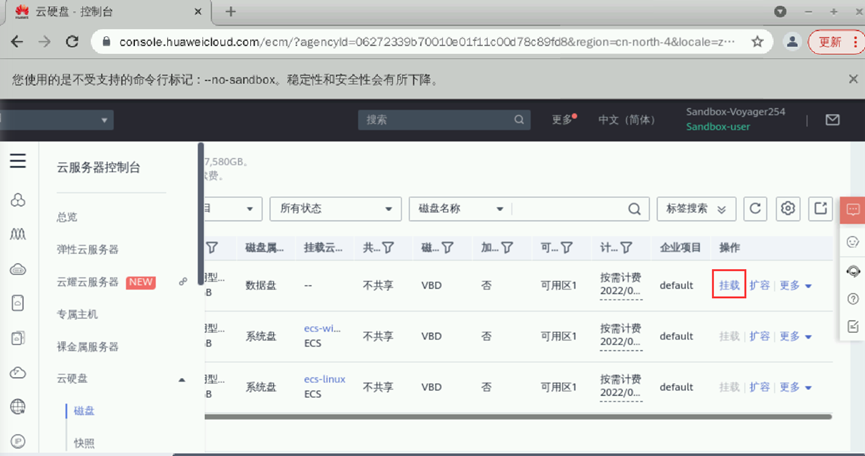865x456 pixels.
Task: Open the ecs-wi... server link
Action: [322, 329]
